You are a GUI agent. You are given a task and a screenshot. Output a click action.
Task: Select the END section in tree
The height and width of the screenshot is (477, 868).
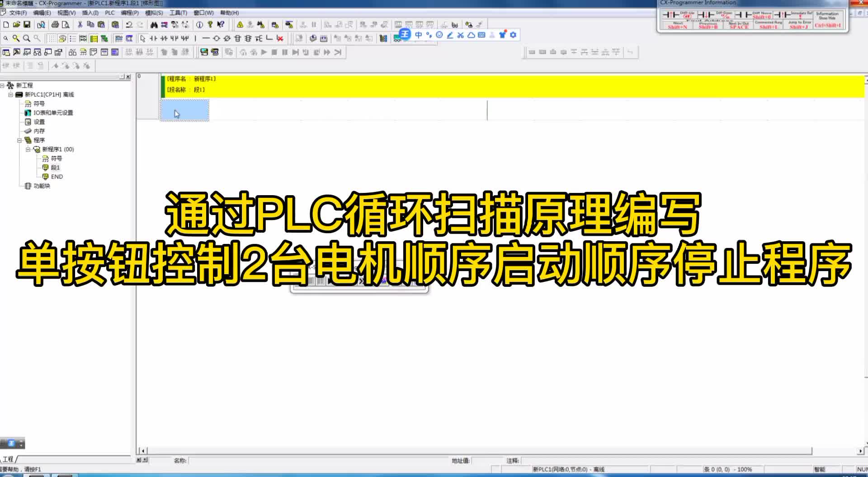57,177
